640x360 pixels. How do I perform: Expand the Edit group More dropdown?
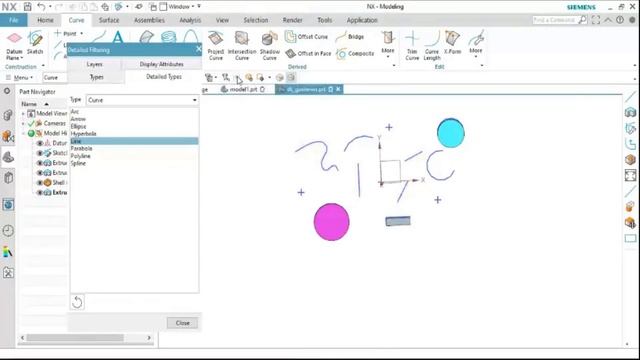point(476,44)
